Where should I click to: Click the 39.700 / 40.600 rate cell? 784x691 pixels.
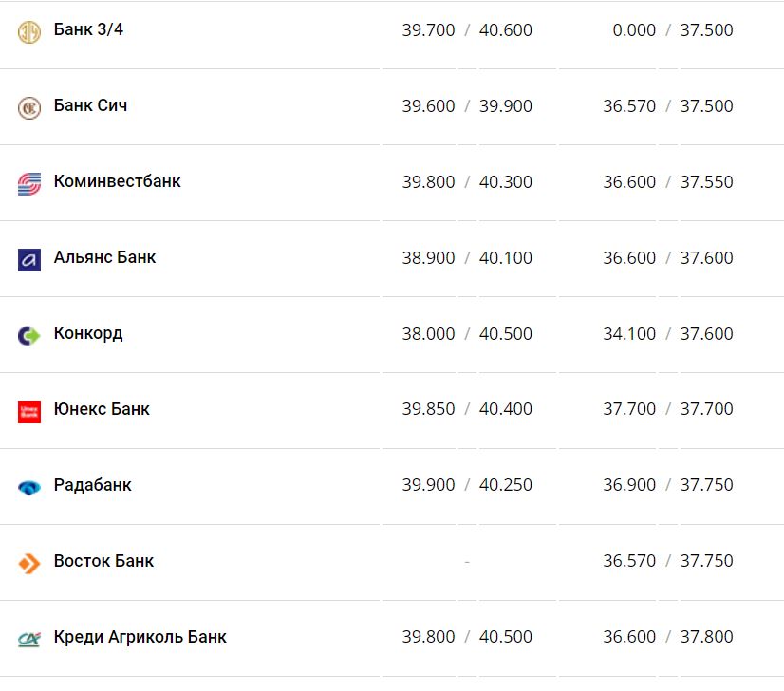[x=466, y=30]
